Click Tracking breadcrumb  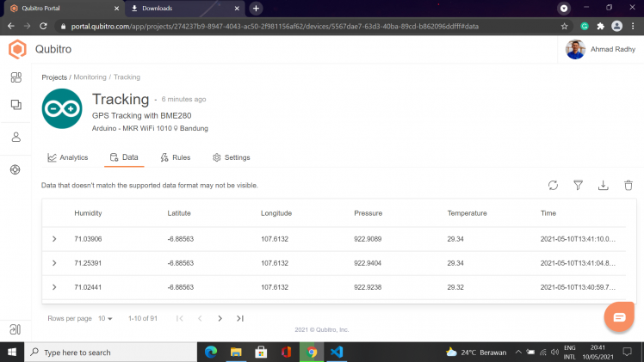(127, 77)
